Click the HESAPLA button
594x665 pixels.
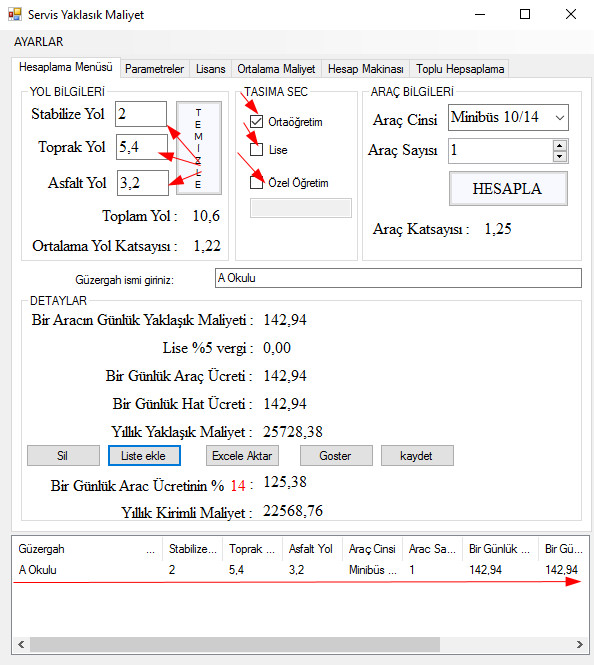coord(508,189)
